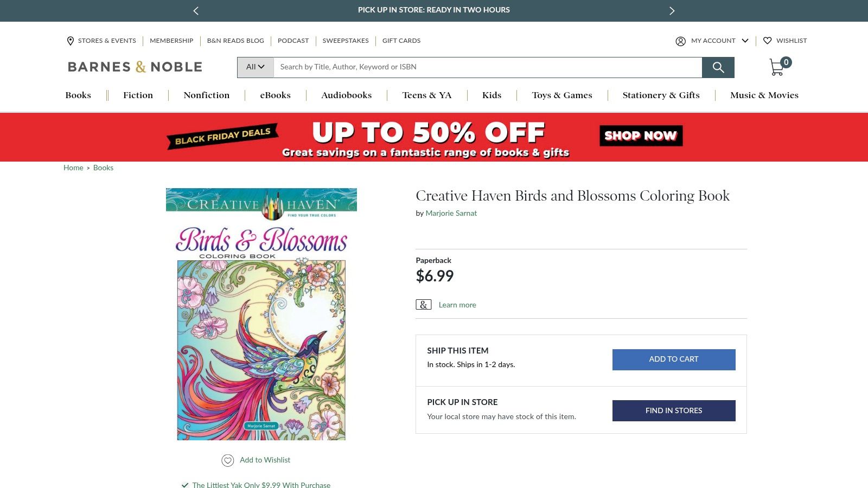This screenshot has width=868, height=488.
Task: Open the store locator pin icon
Action: point(71,41)
